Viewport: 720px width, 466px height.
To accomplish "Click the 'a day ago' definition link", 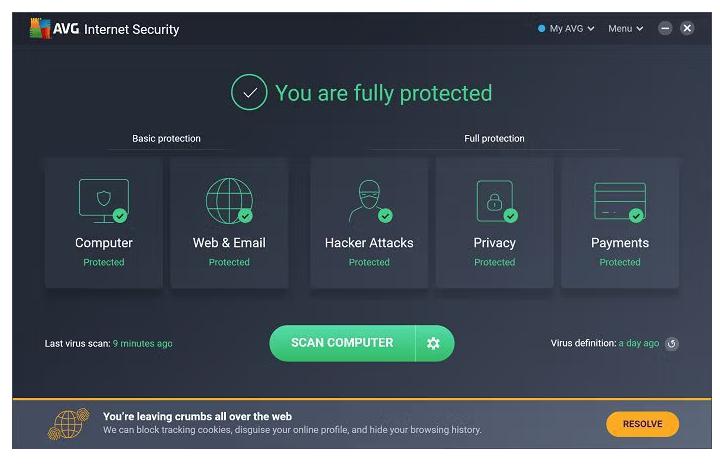I will (638, 343).
